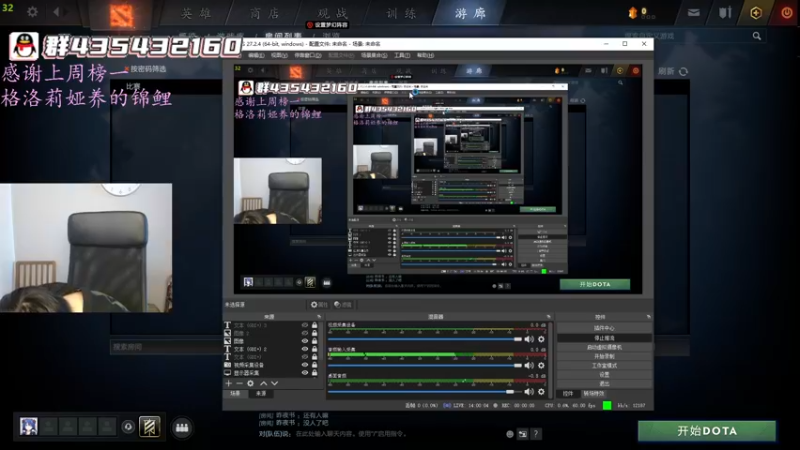Screen dimensions: 800x450
Task: Open the Dota armory icon
Action: pyautogui.click(x=725, y=13)
